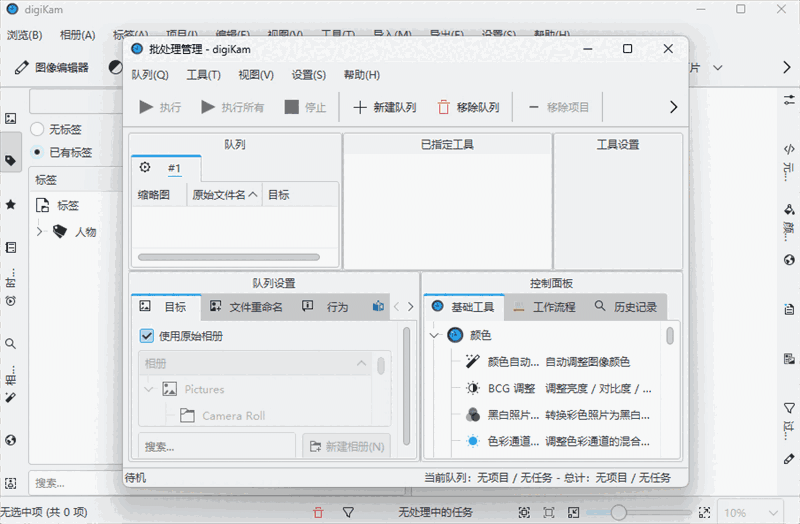Open 相册(A) menu in main window

pos(78,35)
